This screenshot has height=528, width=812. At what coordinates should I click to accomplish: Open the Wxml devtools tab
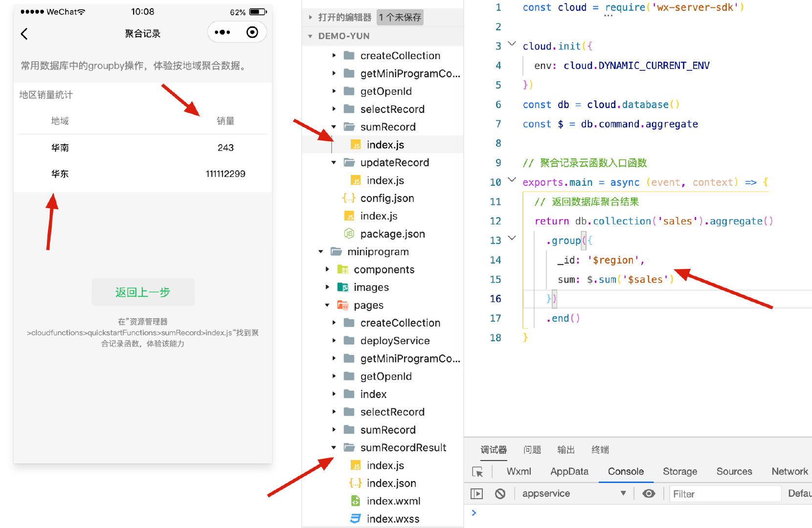[x=519, y=471]
